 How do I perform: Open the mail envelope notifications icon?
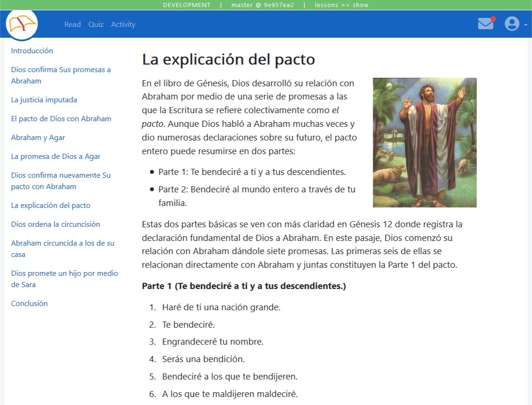(486, 24)
